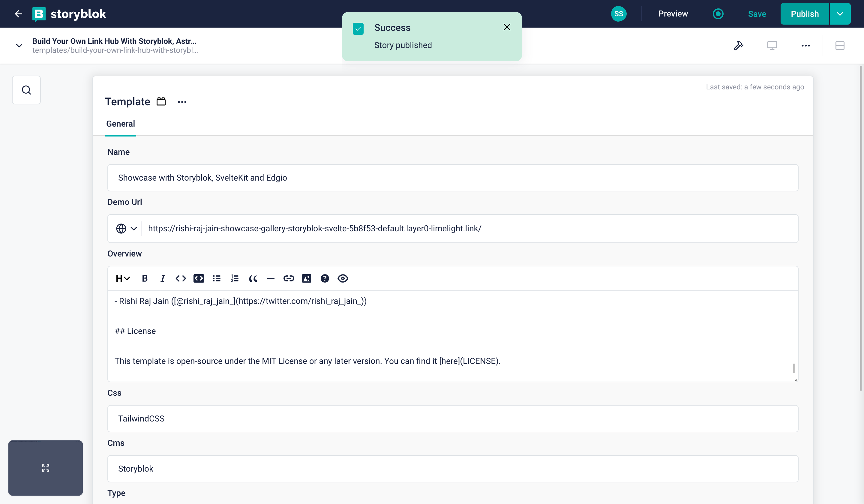Toggle markdown preview with the eye icon
Viewport: 864px width, 504px height.
343,278
